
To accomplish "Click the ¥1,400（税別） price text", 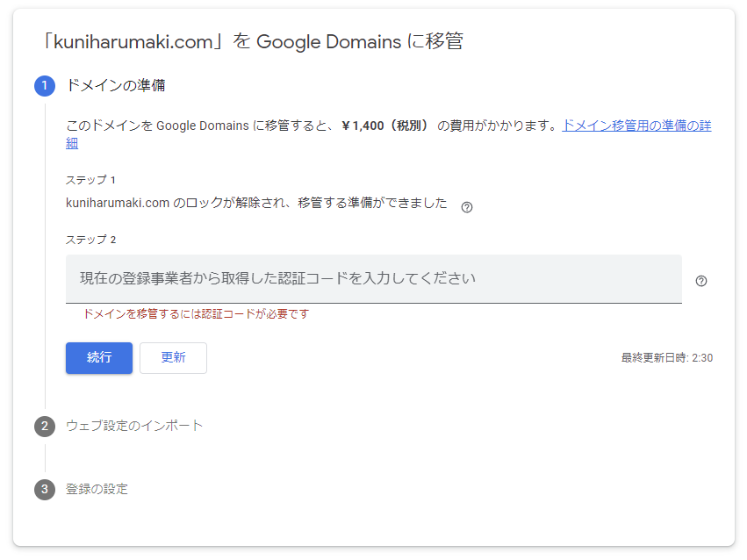I will click(x=385, y=126).
